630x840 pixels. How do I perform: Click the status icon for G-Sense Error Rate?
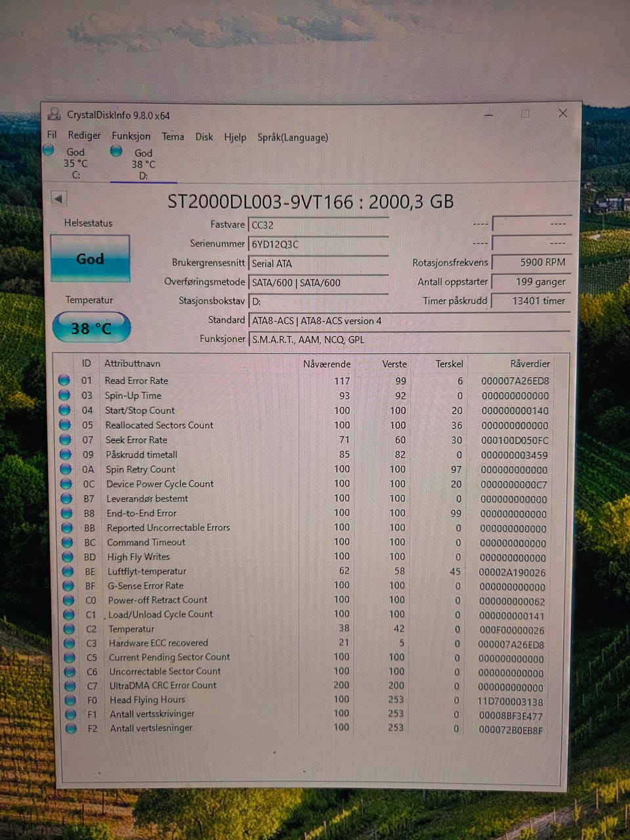(68, 585)
